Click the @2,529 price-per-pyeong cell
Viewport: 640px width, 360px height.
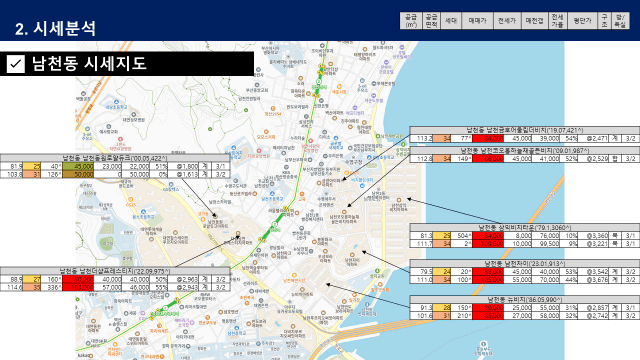(x=594, y=158)
